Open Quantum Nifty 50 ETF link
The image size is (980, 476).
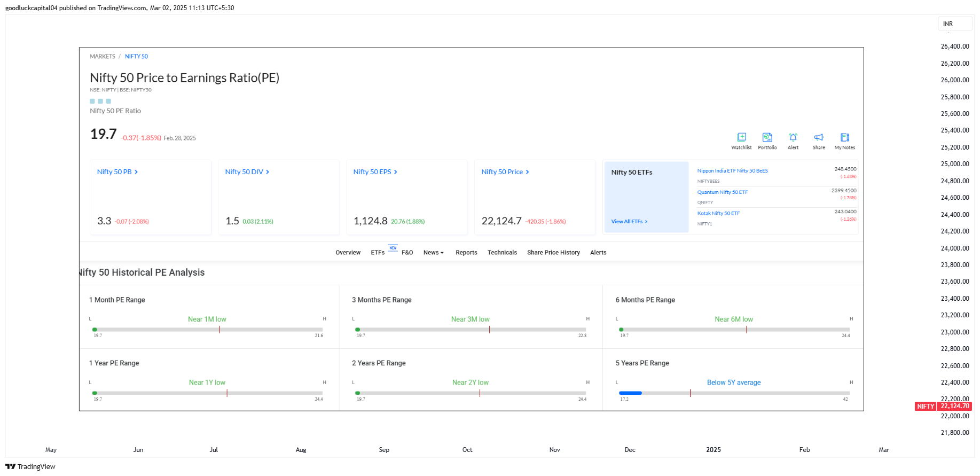[723, 192]
